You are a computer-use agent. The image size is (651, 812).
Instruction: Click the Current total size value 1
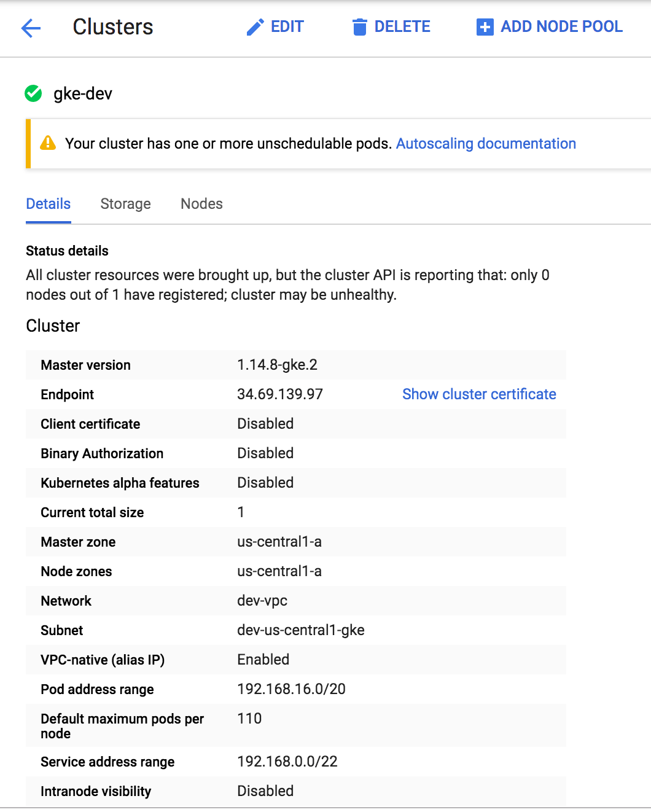(x=241, y=512)
